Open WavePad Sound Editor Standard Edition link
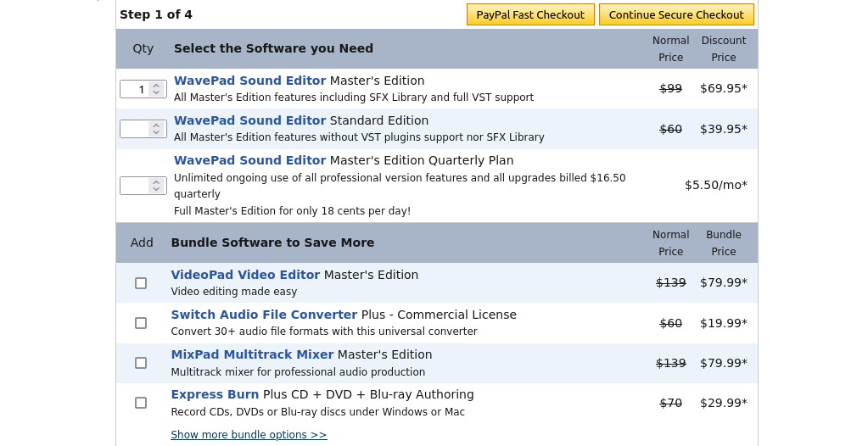This screenshot has width=868, height=446. (x=249, y=120)
